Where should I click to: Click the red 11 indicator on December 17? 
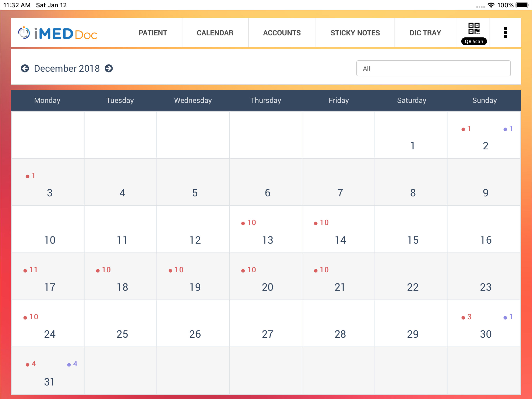click(x=30, y=270)
